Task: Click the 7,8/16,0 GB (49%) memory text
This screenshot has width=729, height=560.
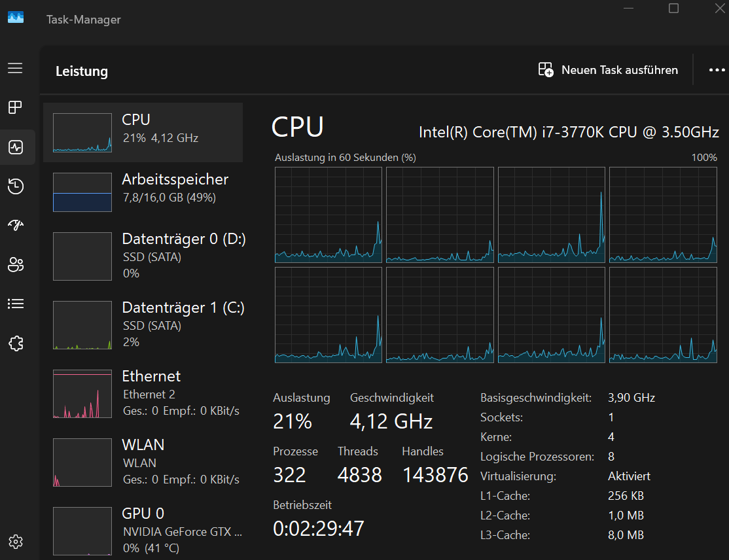Action: pyautogui.click(x=169, y=198)
